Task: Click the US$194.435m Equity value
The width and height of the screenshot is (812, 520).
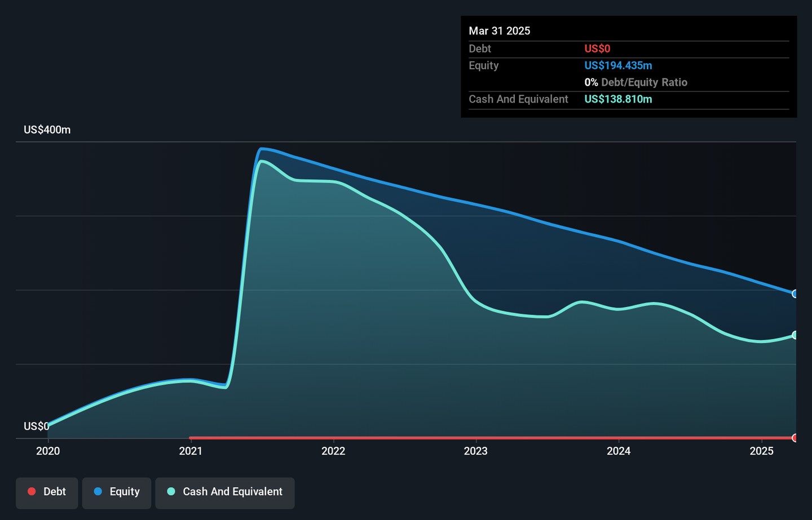Action: (x=618, y=65)
